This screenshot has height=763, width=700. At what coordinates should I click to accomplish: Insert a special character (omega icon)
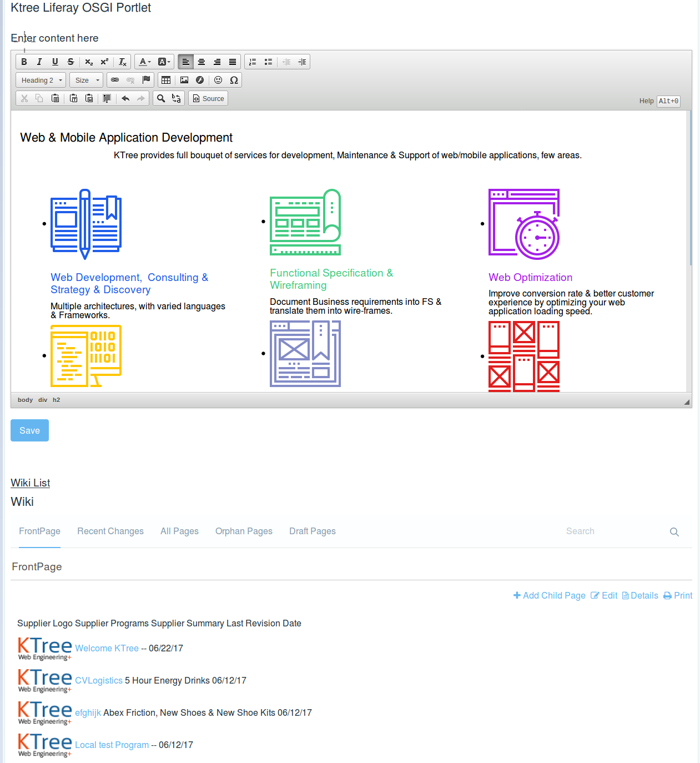click(x=234, y=80)
